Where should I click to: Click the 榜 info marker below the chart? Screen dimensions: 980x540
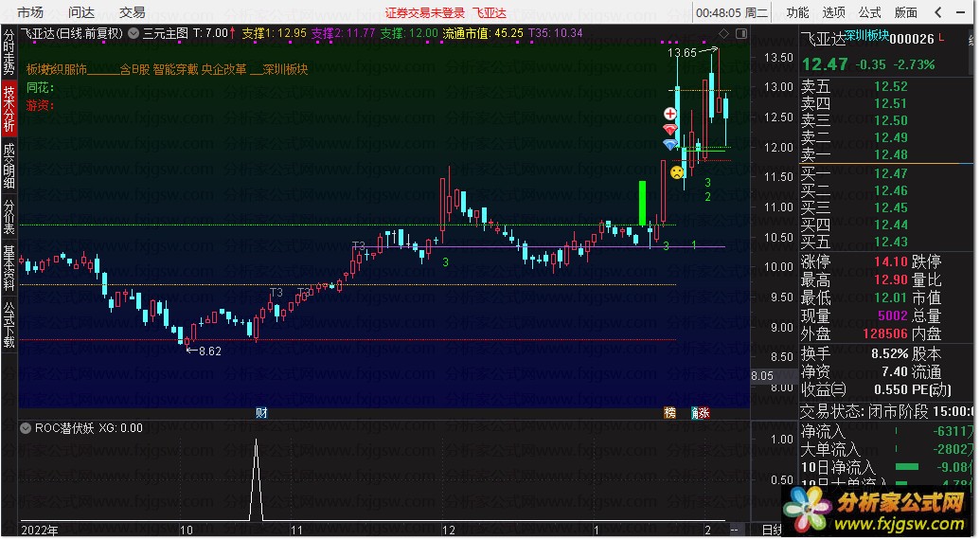pos(670,413)
